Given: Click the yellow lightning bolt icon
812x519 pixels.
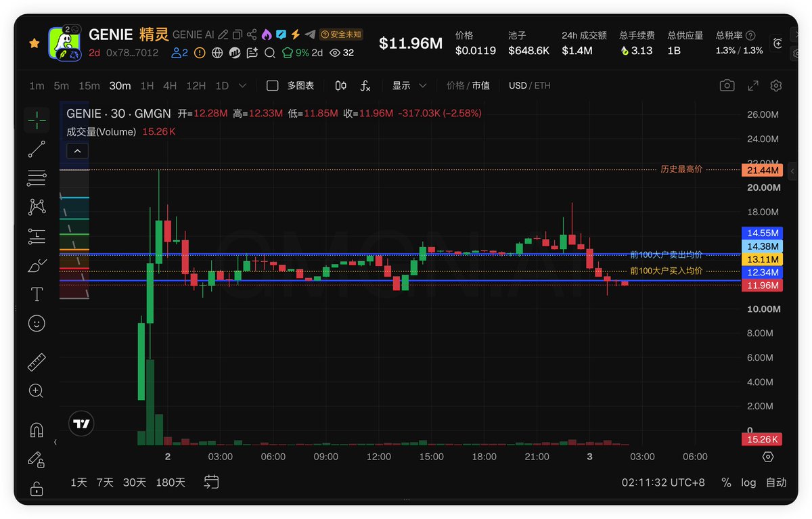Looking at the screenshot, I should click(295, 35).
